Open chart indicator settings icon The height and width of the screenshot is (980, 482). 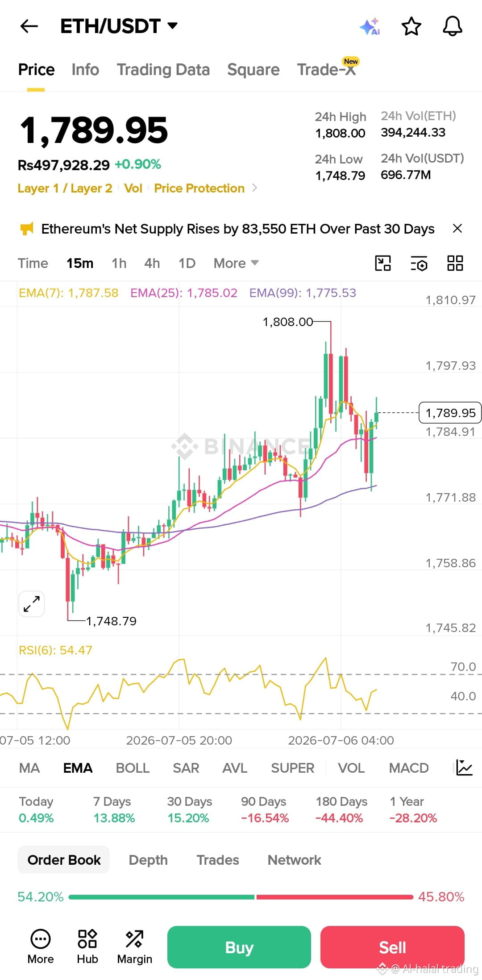click(419, 263)
